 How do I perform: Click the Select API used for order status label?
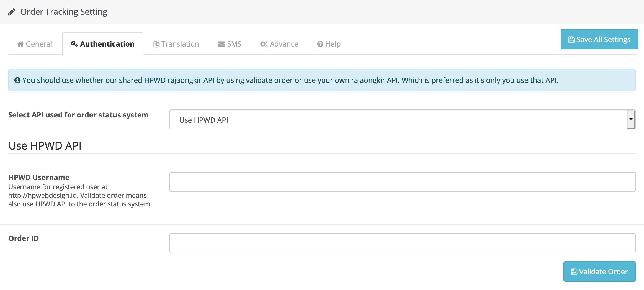78,115
